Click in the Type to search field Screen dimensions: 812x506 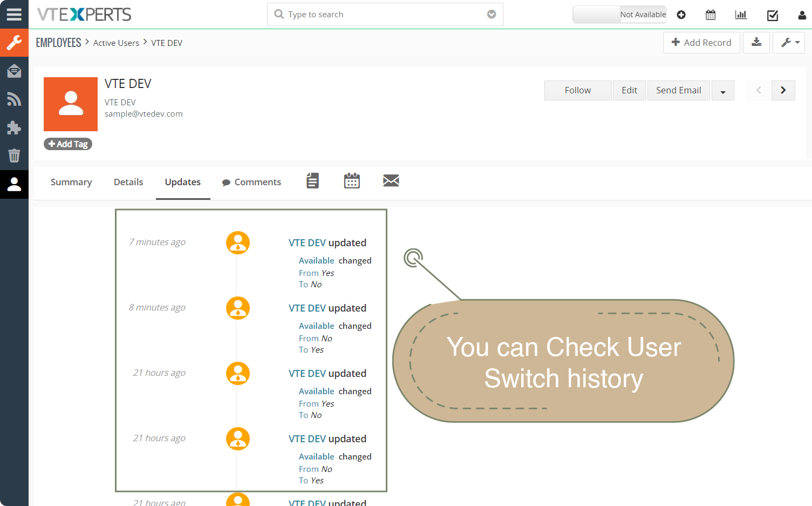pyautogui.click(x=385, y=14)
